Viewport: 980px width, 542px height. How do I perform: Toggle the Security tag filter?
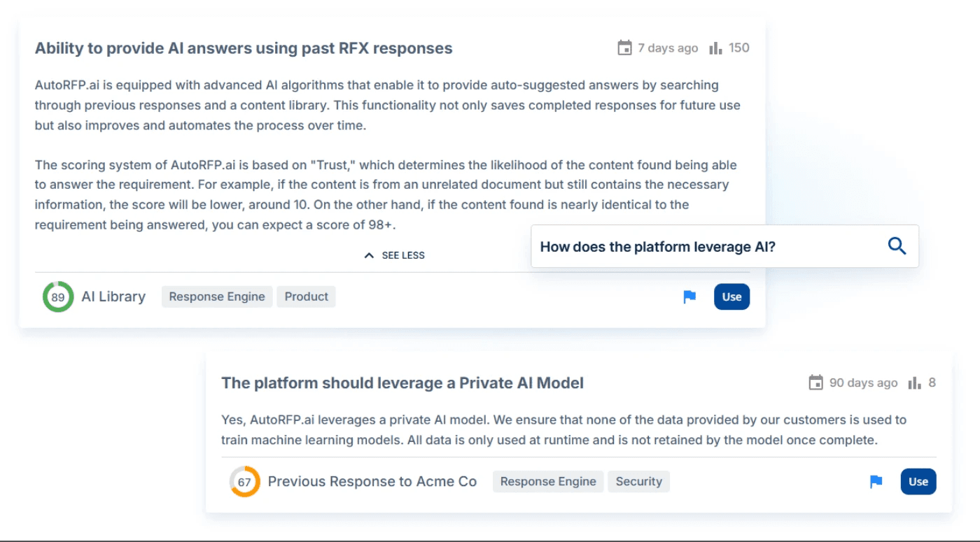click(x=638, y=481)
